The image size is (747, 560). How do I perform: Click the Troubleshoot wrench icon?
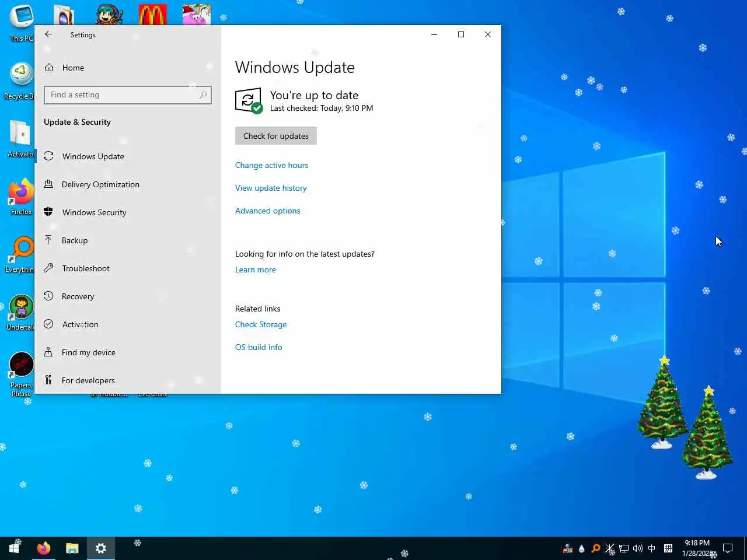tap(48, 268)
